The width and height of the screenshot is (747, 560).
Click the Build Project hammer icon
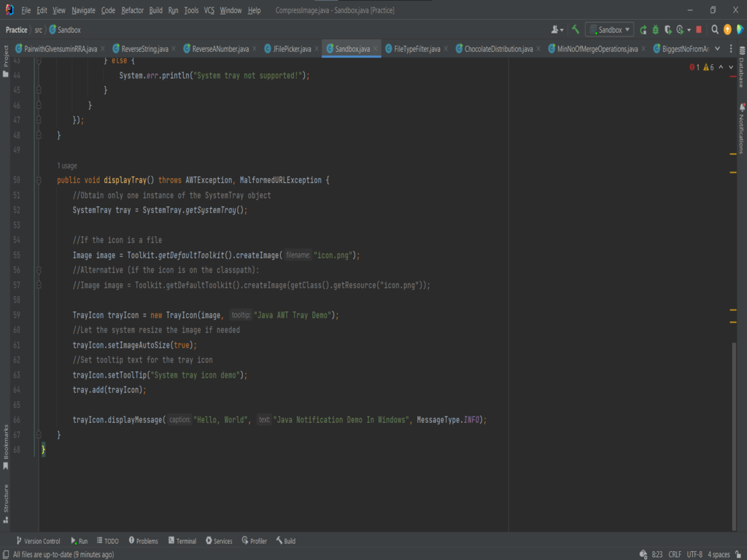pyautogui.click(x=576, y=29)
